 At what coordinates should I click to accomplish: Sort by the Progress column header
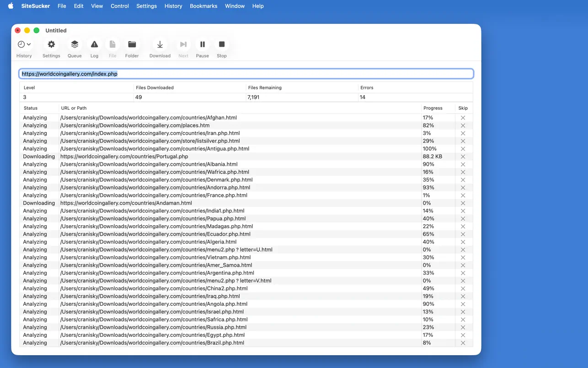click(x=433, y=108)
